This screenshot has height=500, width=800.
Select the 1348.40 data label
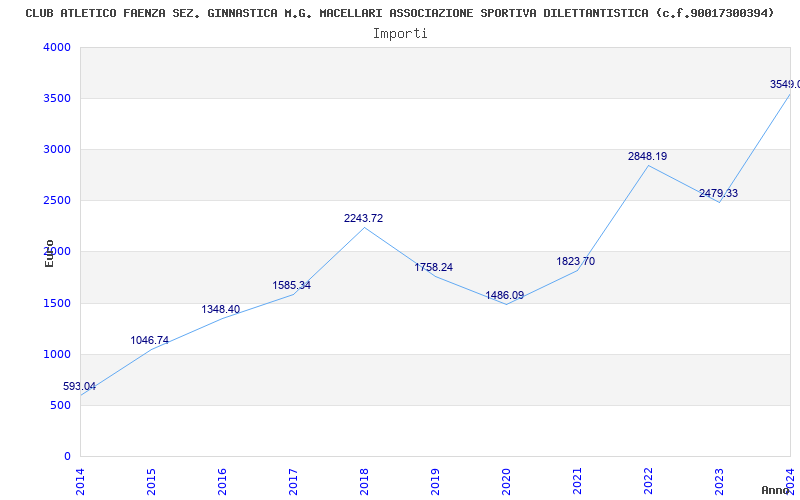(x=220, y=309)
